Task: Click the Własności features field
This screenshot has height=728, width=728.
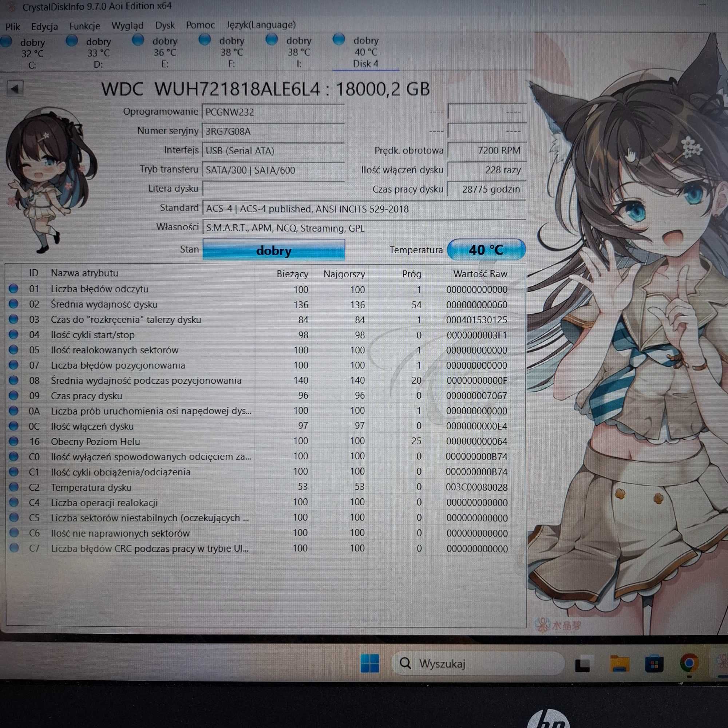Action: (x=364, y=228)
